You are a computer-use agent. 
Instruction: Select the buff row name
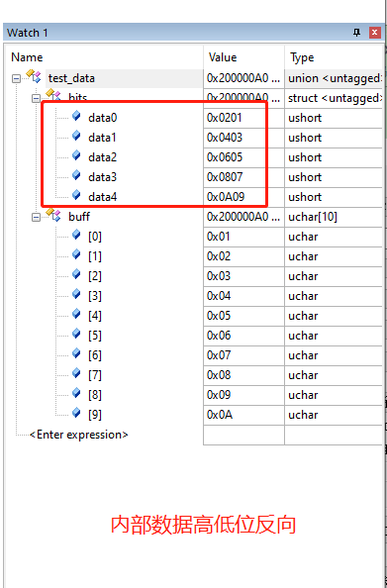tap(79, 217)
